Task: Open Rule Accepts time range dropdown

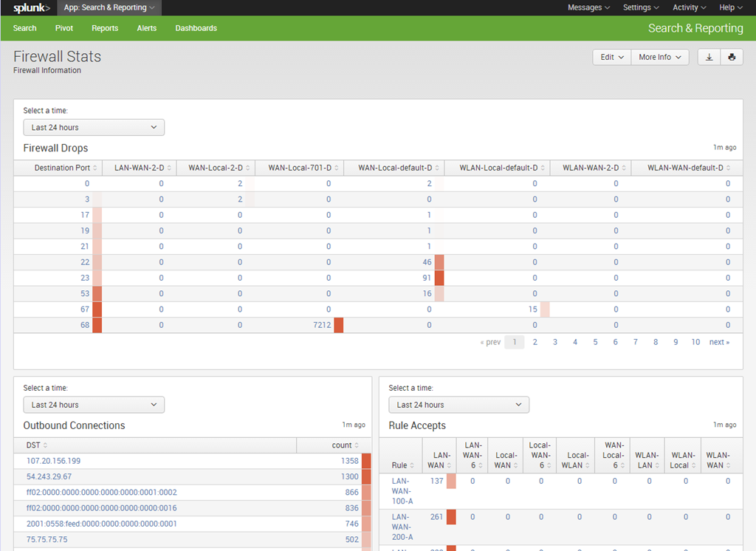Action: point(458,405)
